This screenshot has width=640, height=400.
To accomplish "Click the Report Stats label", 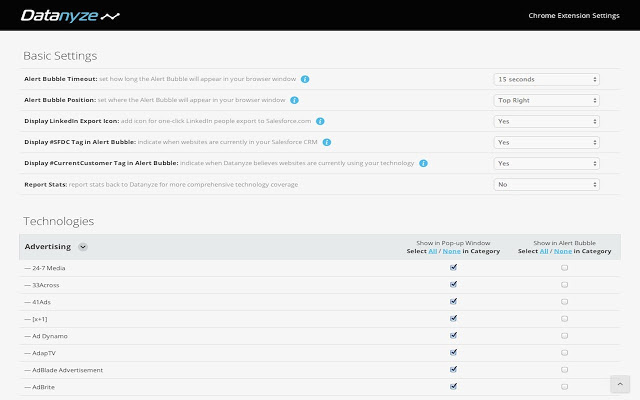I will click(x=46, y=184).
